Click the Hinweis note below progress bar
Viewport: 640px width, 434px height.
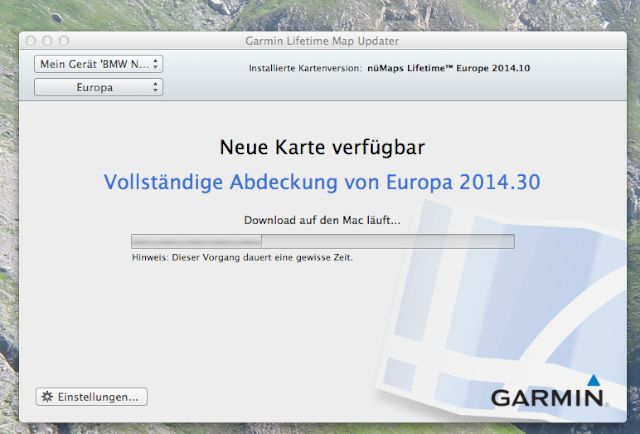point(242,257)
